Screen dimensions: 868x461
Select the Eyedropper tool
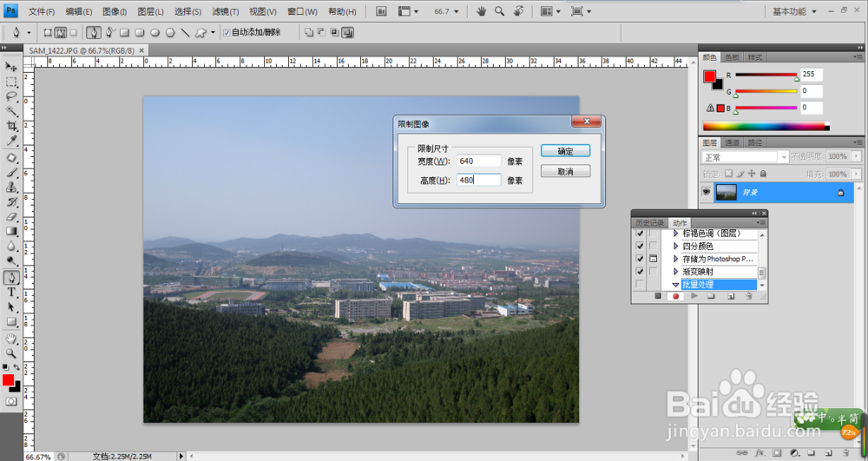point(11,141)
